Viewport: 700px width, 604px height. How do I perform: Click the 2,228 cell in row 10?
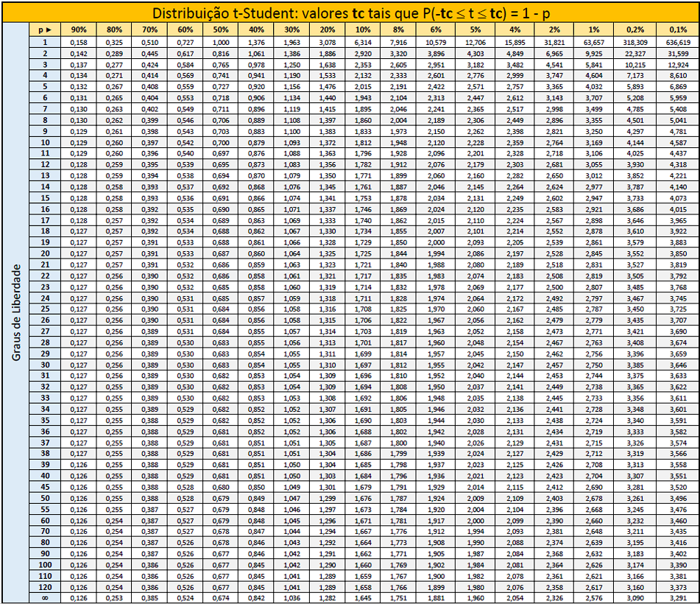[475, 142]
